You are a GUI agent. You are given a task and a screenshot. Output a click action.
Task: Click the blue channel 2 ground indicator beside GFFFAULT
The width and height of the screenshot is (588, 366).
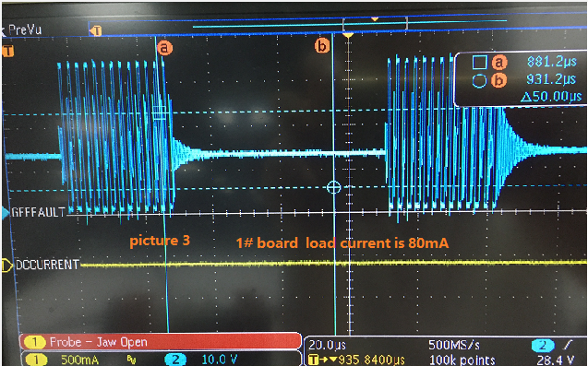click(6, 213)
